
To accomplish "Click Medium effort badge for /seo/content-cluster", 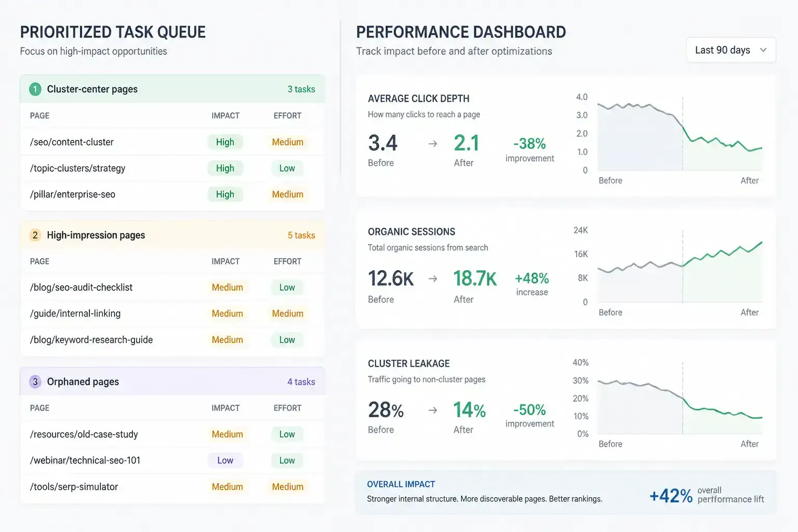I will pos(287,142).
